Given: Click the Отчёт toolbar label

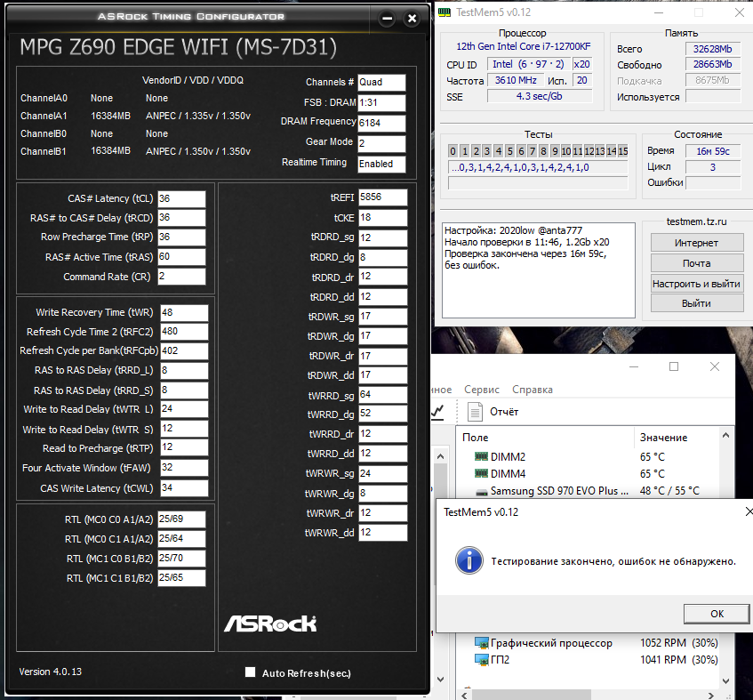Looking at the screenshot, I should [504, 412].
